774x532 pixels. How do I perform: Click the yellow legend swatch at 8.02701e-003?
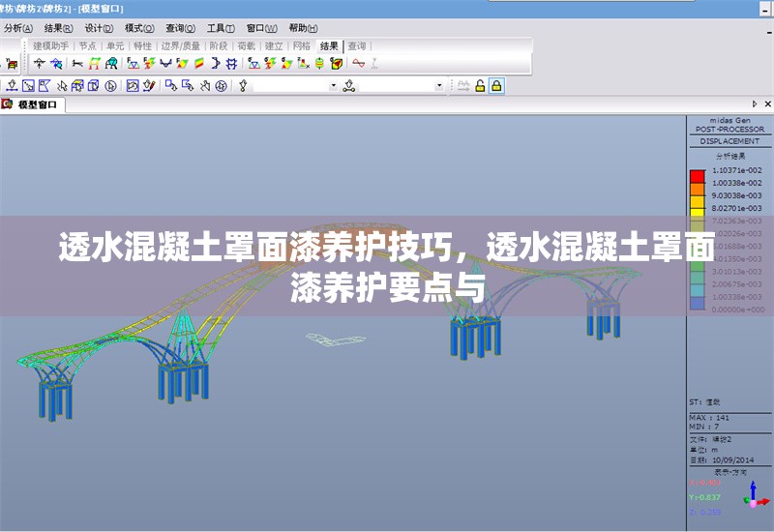coord(697,207)
